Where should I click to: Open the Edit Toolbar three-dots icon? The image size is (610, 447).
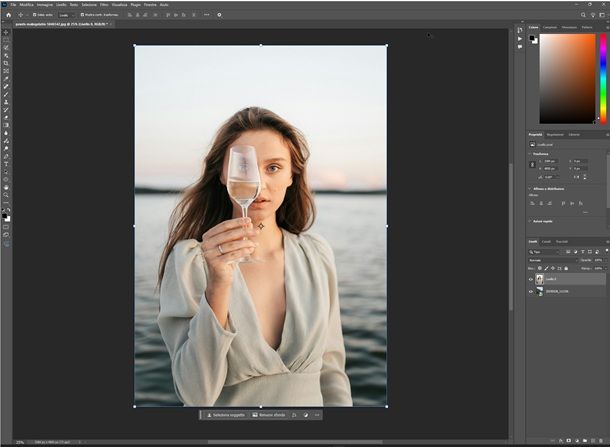[6, 203]
